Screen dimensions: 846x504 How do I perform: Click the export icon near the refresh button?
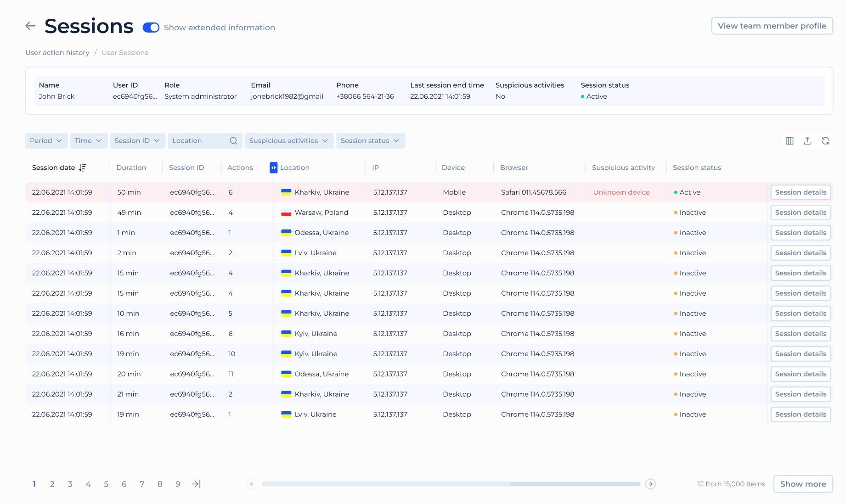pos(807,141)
